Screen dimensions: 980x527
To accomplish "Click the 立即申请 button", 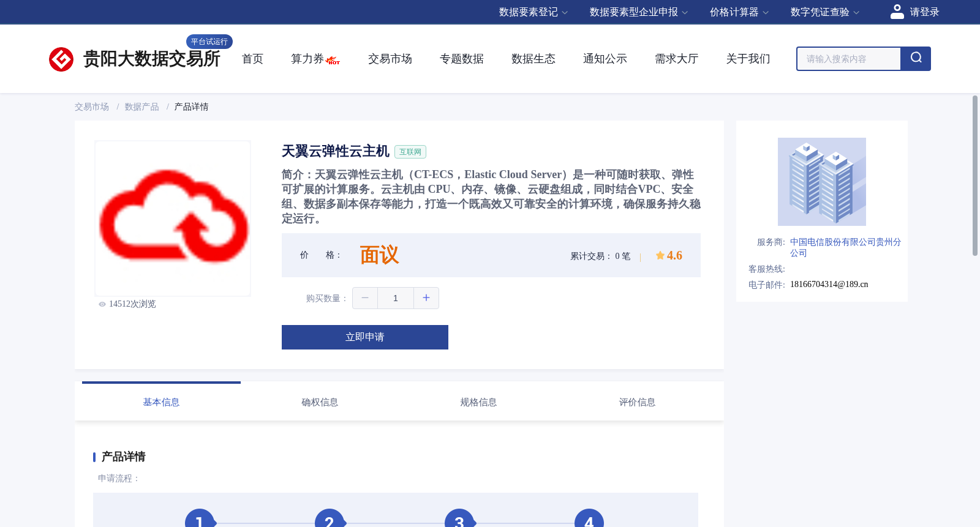I will tap(365, 337).
